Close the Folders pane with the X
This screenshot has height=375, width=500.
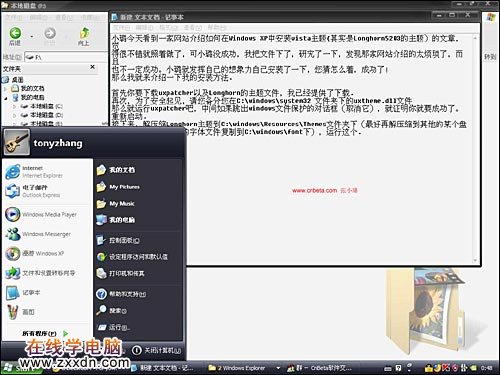click(92, 67)
